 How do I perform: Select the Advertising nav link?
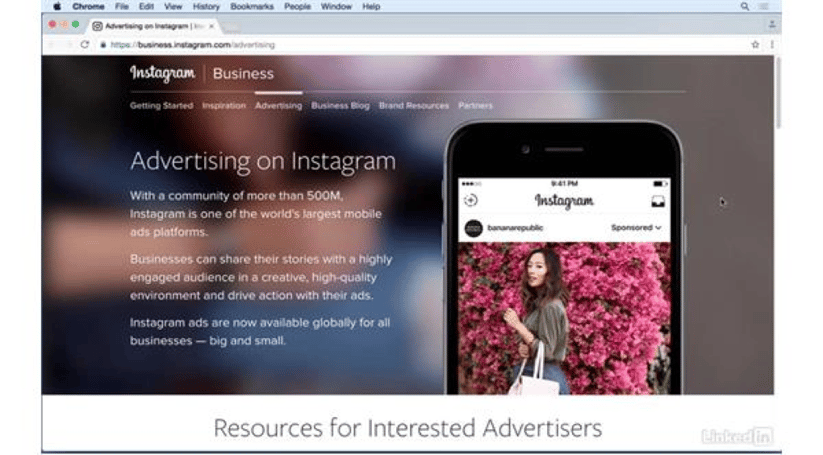click(x=278, y=105)
